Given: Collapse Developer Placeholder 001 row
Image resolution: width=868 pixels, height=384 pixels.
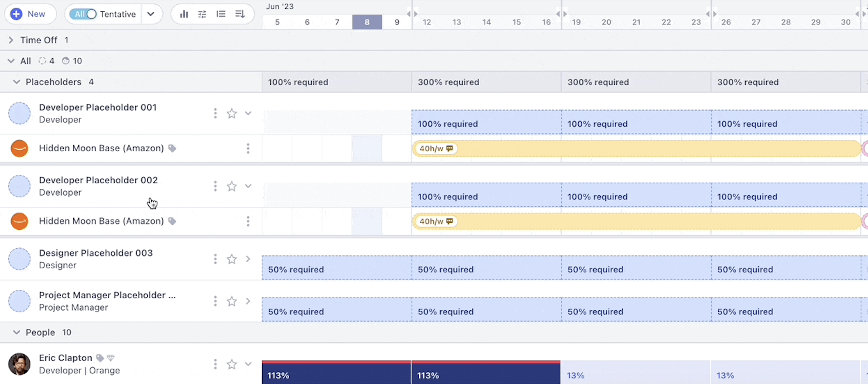Looking at the screenshot, I should [248, 114].
